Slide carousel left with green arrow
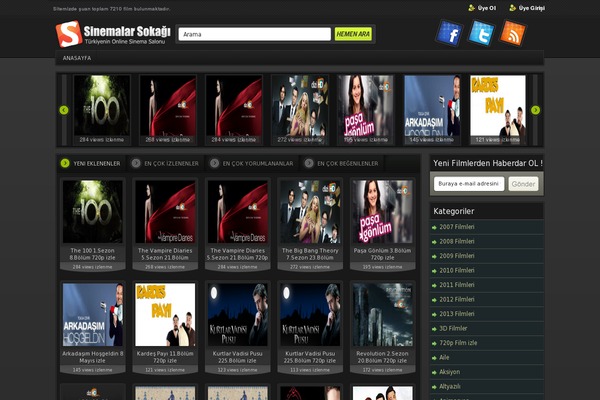This screenshot has width=600, height=400. coord(64,110)
